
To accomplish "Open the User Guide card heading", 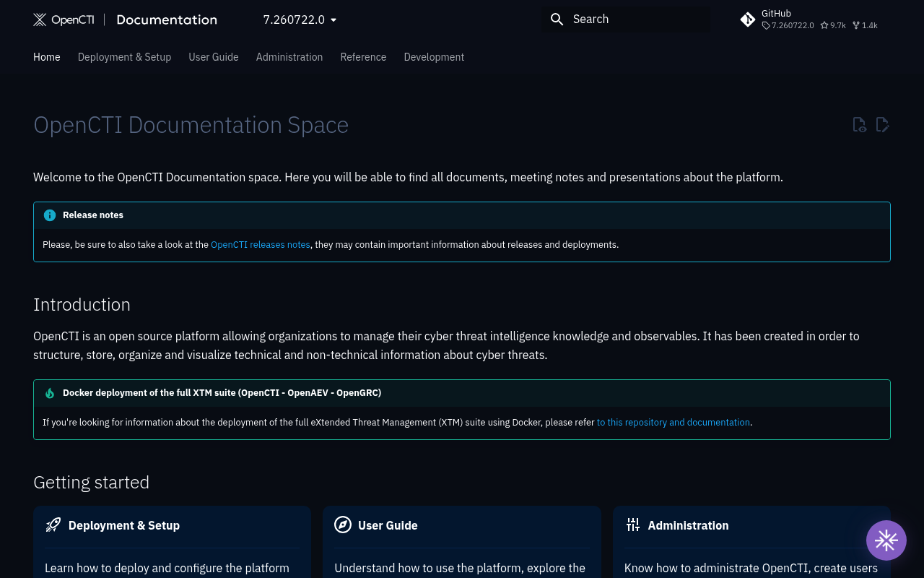I will 388,525.
